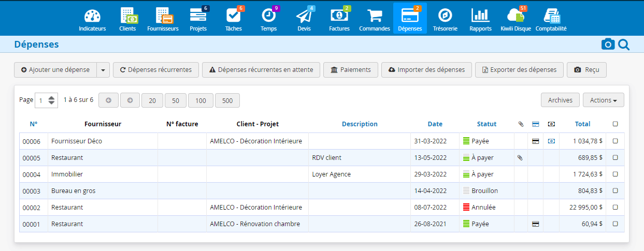Viewport: 644px width, 251px height.
Task: Switch to the Factures tab
Action: 339,19
